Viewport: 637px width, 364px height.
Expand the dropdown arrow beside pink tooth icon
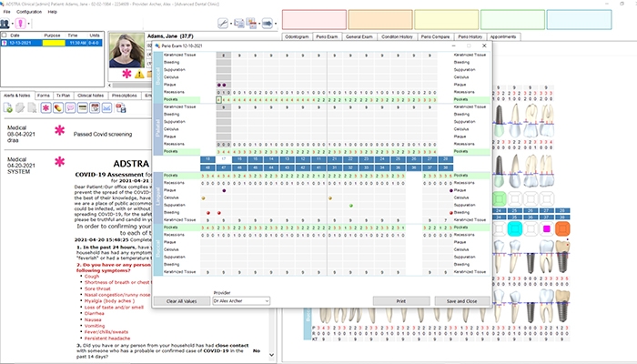[x=28, y=24]
